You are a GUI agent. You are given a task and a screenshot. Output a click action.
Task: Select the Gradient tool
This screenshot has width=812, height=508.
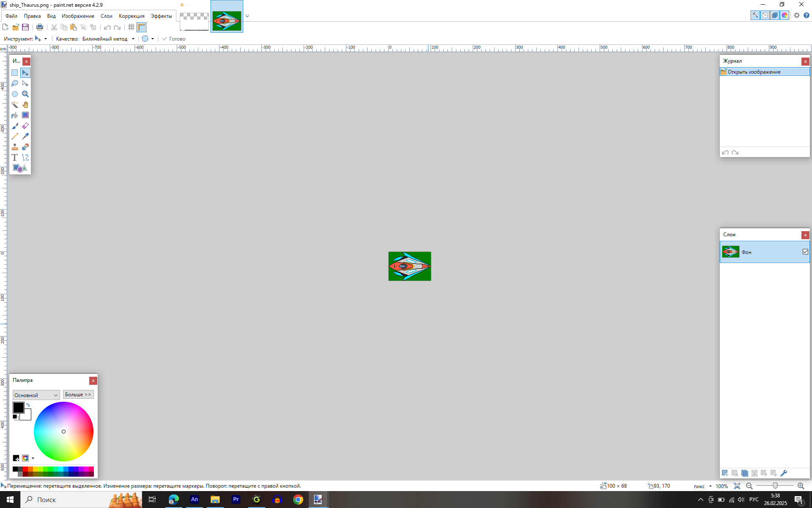(x=25, y=115)
